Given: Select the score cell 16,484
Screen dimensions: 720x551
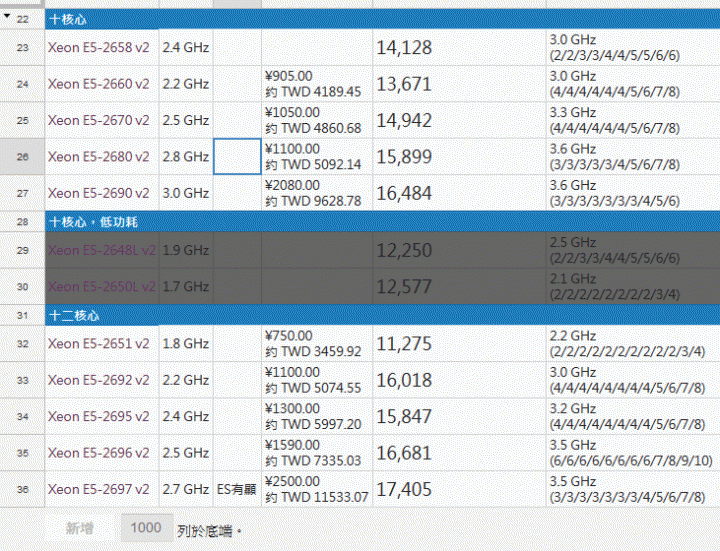Looking at the screenshot, I should coord(459,193).
